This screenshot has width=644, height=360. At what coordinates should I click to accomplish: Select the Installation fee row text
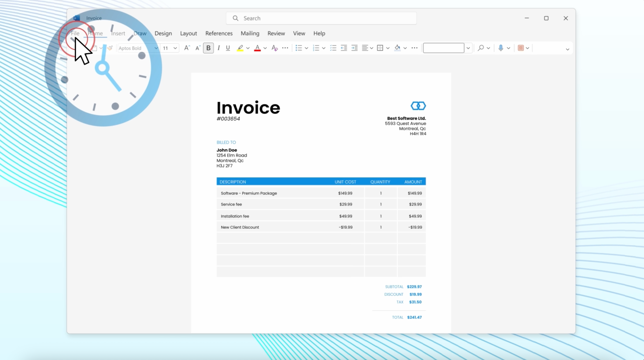coord(235,216)
